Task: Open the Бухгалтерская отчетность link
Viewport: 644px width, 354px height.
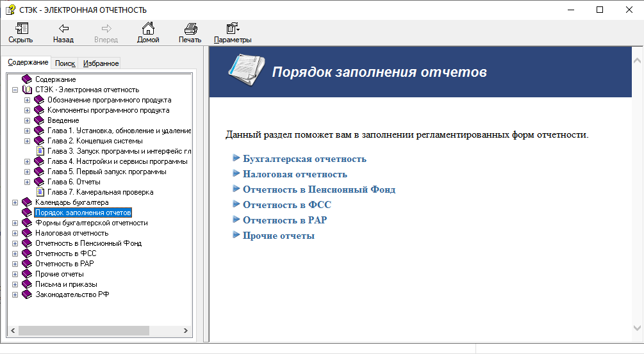Action: (x=304, y=159)
